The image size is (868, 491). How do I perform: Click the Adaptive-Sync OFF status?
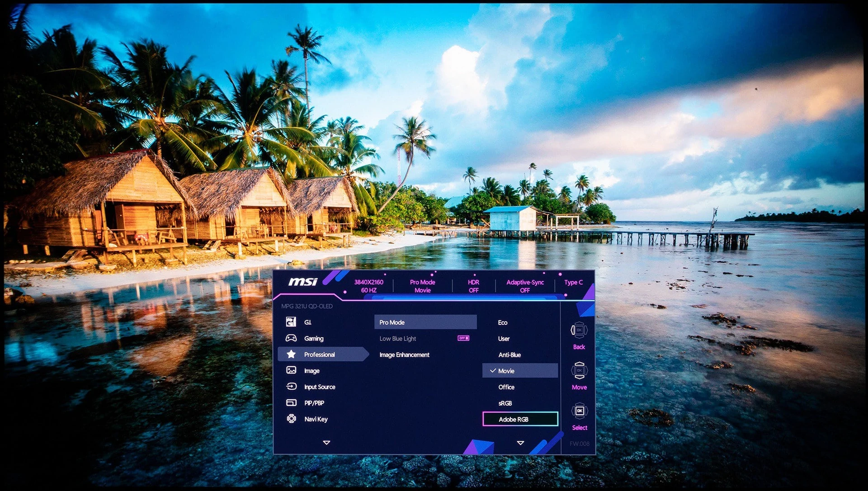pyautogui.click(x=525, y=286)
